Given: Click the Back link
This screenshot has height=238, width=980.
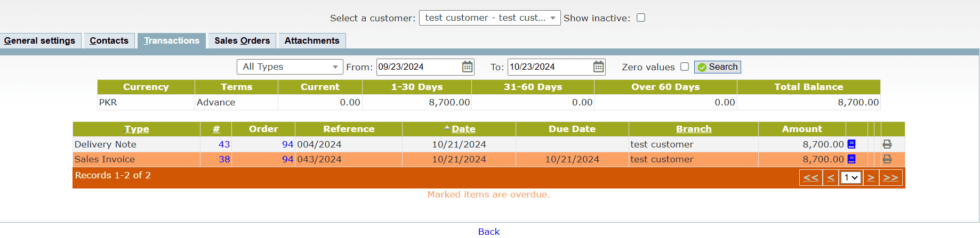Looking at the screenshot, I should [x=489, y=232].
